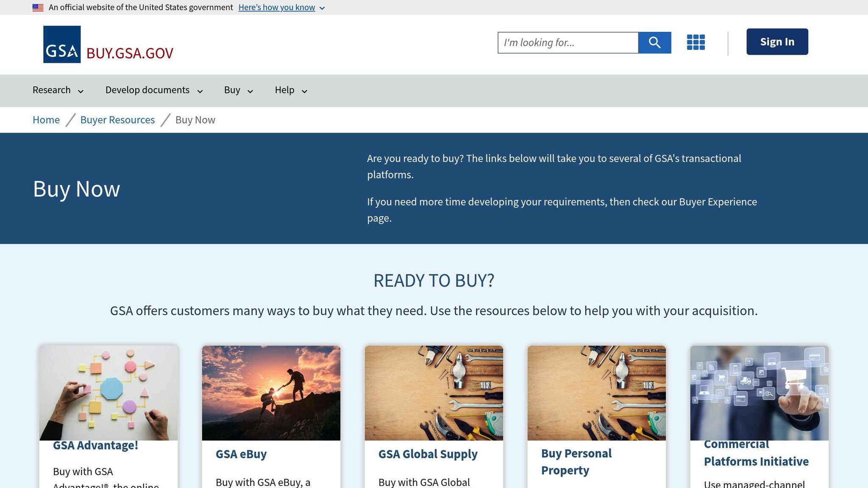Open Buyer Resources breadcrumb link
The width and height of the screenshot is (868, 488).
click(x=117, y=120)
